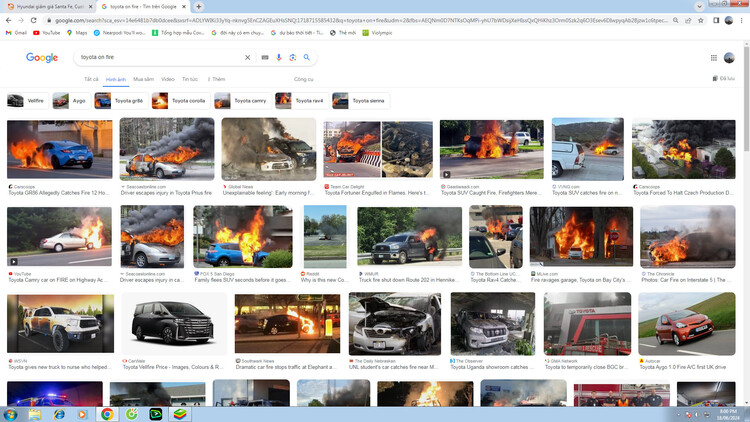Filter by Toyota rav4 chip
This screenshot has width=750, height=422.
click(302, 101)
